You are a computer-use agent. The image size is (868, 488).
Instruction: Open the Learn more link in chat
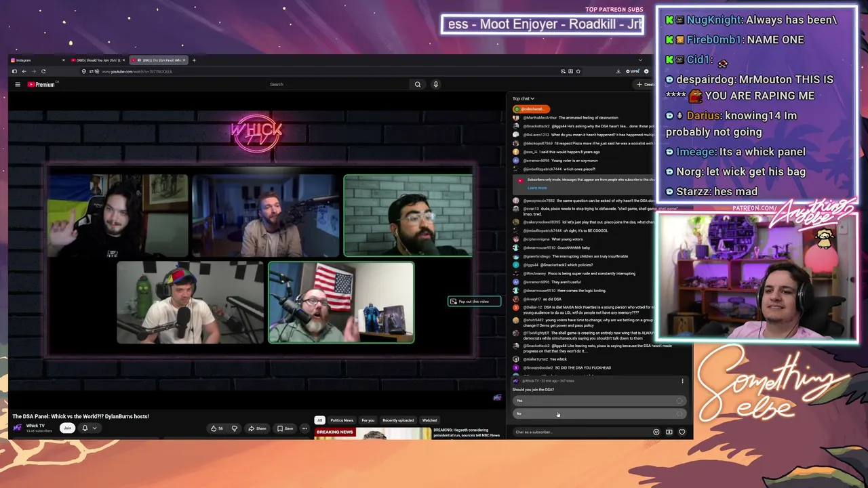point(537,188)
